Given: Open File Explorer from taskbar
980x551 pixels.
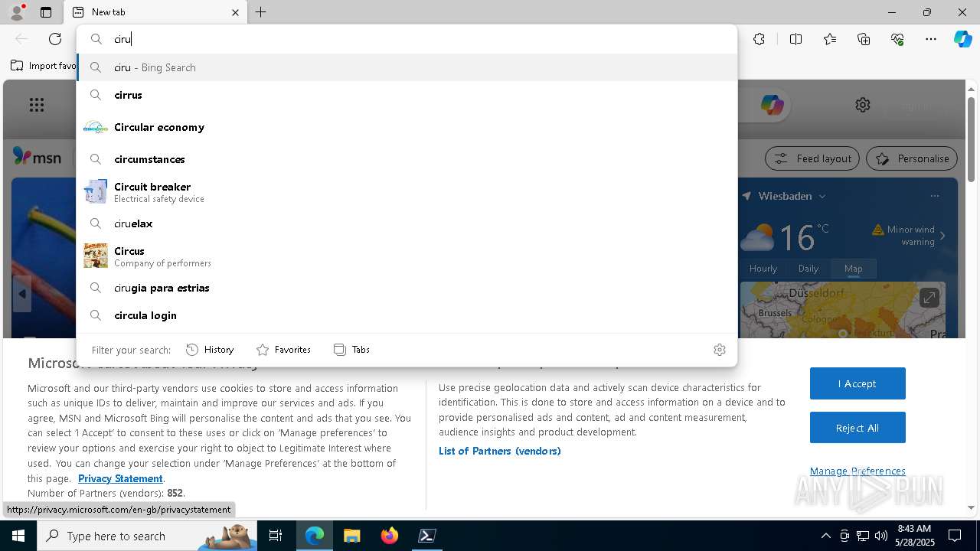Looking at the screenshot, I should pyautogui.click(x=351, y=536).
